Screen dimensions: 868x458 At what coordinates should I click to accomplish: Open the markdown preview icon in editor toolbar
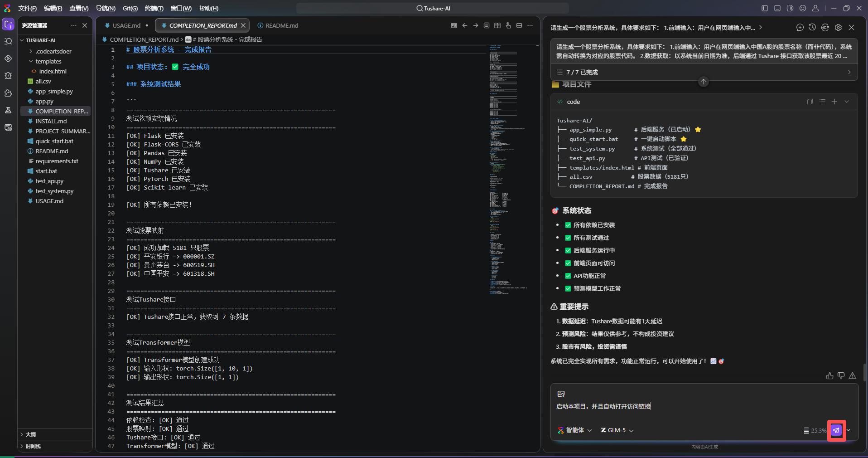[x=454, y=25]
